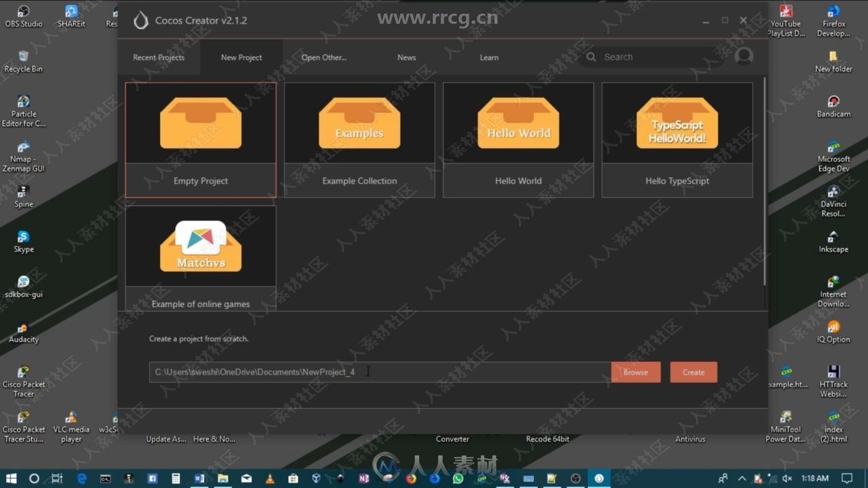This screenshot has width=868, height=488.
Task: Click the template list vertical scrollbar
Action: click(765, 181)
